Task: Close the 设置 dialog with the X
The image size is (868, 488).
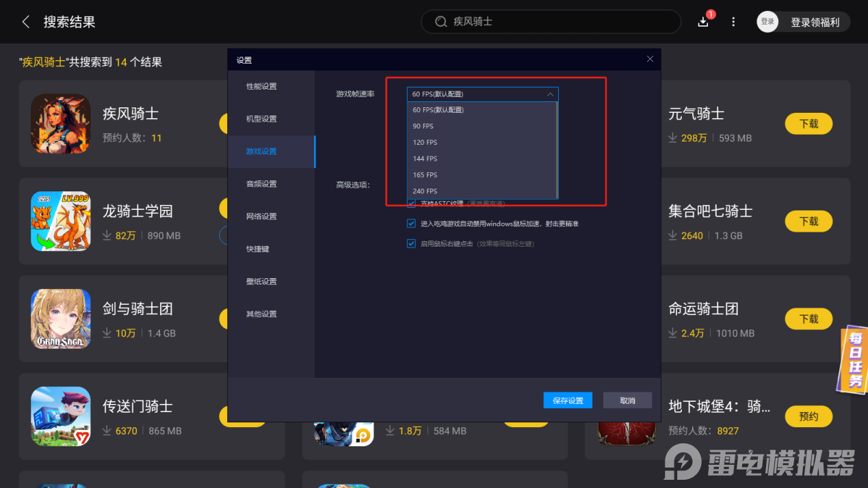Action: coord(649,59)
